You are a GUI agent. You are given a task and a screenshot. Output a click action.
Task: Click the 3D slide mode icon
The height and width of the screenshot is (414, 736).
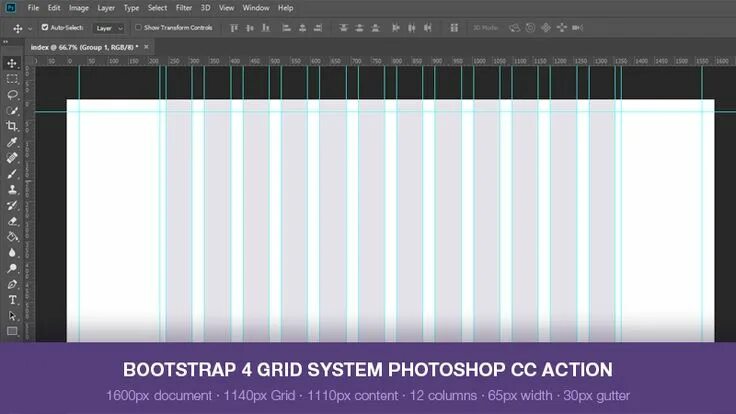[x=562, y=28]
